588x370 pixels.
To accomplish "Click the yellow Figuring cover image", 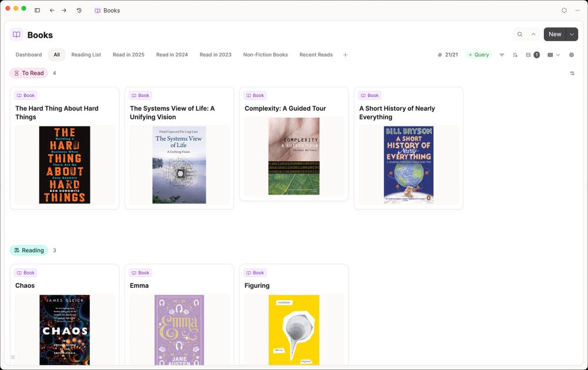I will (294, 330).
